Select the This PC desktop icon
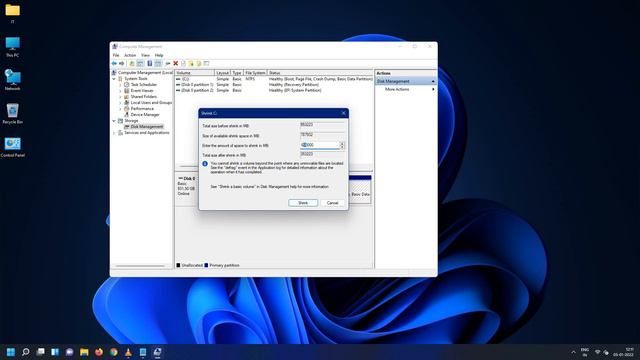Viewport: 640px width, 360px height. point(13,47)
